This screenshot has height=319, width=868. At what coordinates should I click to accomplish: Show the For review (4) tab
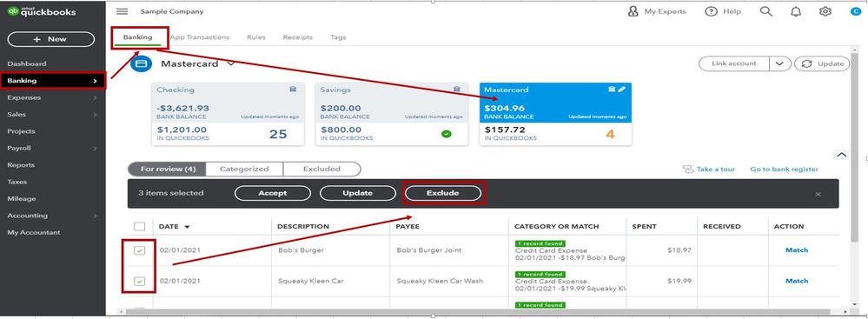167,169
